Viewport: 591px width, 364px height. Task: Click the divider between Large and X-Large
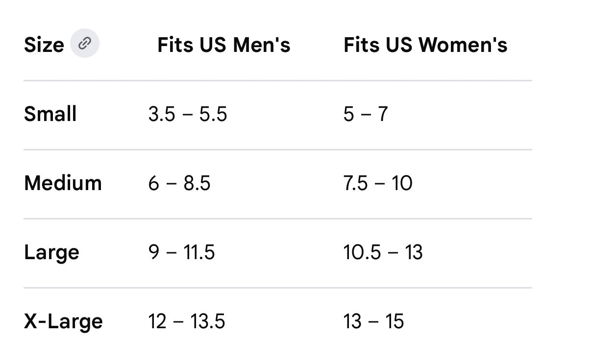278,288
